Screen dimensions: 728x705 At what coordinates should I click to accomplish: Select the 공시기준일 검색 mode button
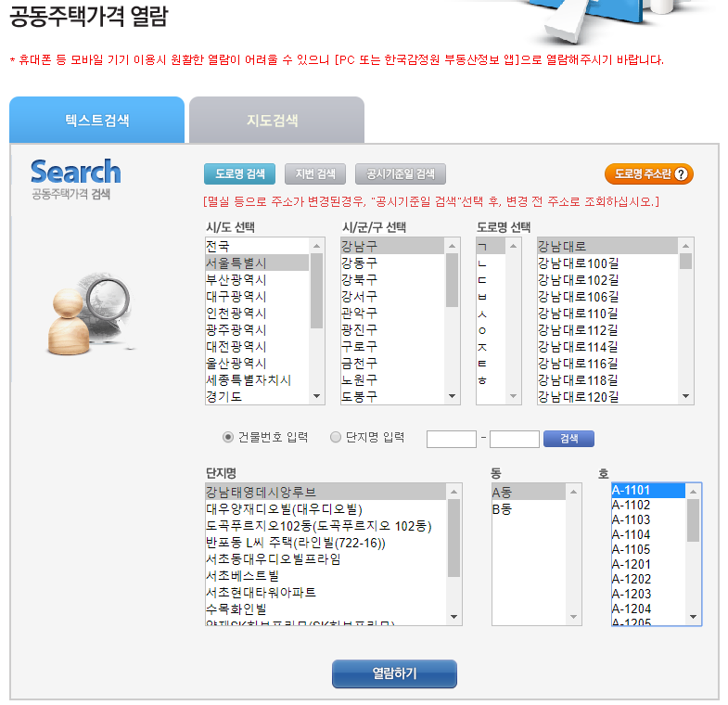(x=401, y=174)
